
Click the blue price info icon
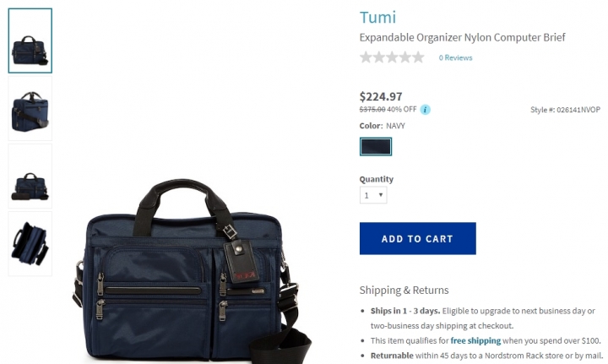[425, 110]
